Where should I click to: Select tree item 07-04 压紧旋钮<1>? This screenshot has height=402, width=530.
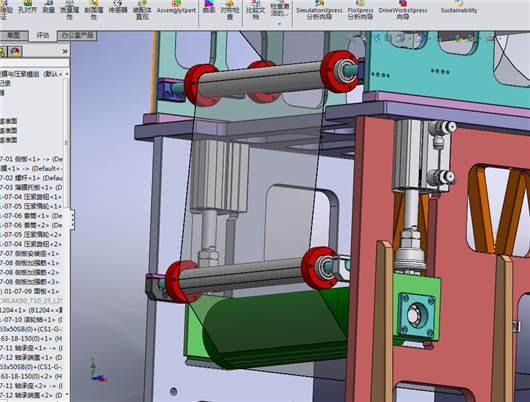pos(31,197)
